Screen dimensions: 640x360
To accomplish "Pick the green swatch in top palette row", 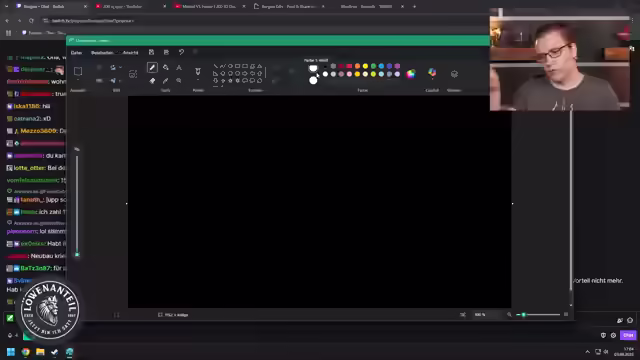I will tap(373, 66).
